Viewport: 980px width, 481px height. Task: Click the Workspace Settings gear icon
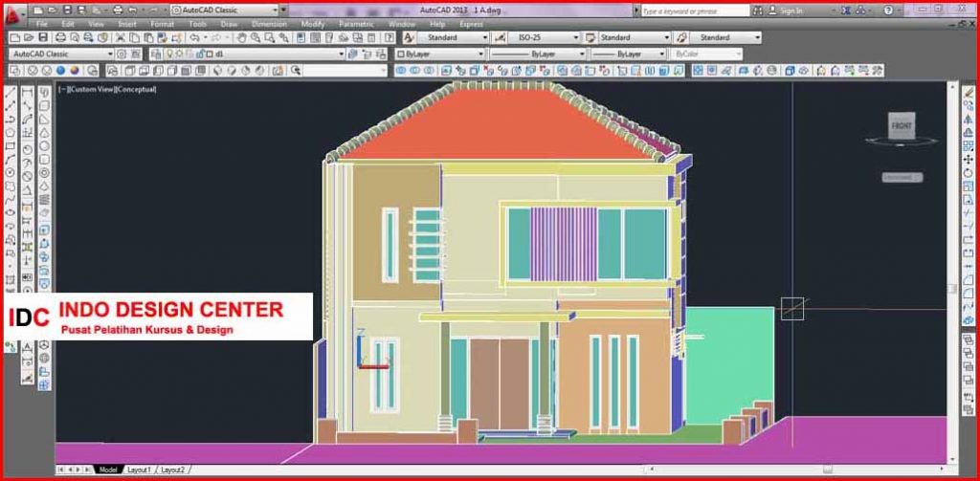click(122, 55)
